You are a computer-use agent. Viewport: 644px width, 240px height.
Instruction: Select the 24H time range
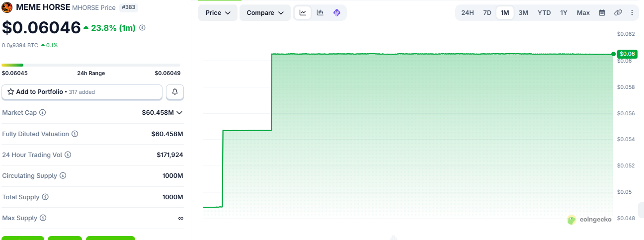point(467,12)
